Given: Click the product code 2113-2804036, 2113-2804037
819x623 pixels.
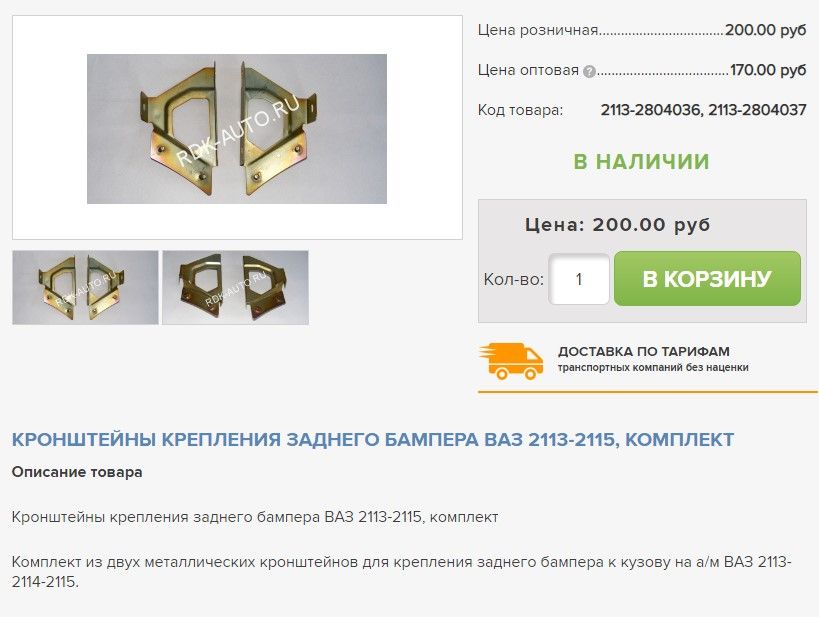Looking at the screenshot, I should (x=703, y=110).
